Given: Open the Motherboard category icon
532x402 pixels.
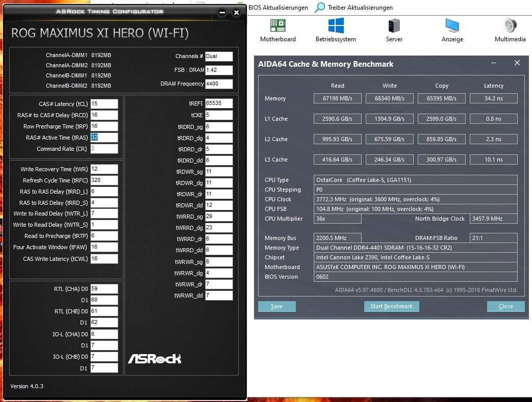Looking at the screenshot, I should coord(277,26).
